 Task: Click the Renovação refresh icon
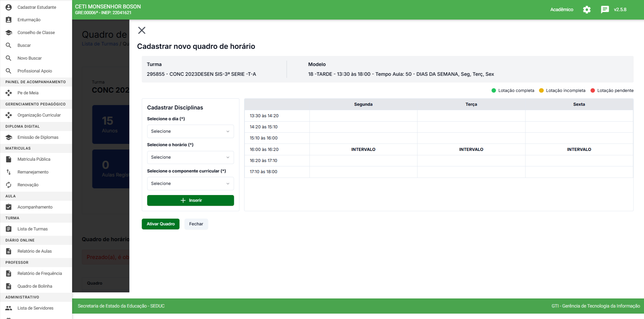coord(9,185)
